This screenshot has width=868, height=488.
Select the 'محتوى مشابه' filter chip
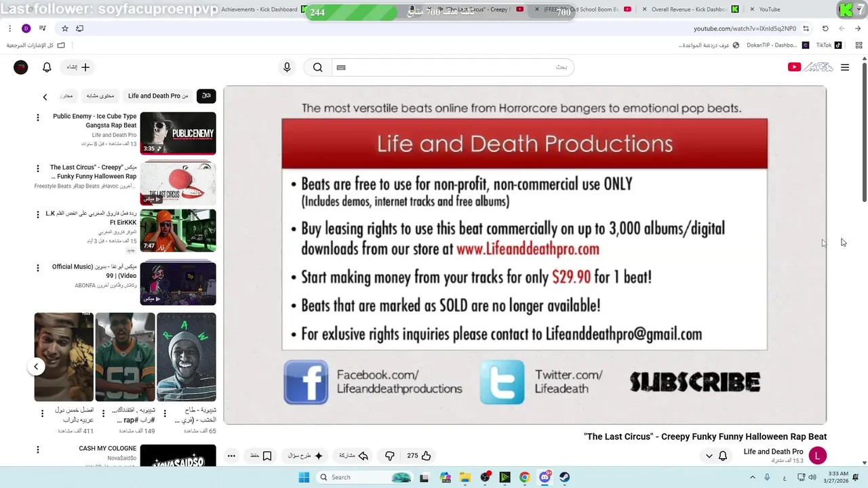coord(100,96)
